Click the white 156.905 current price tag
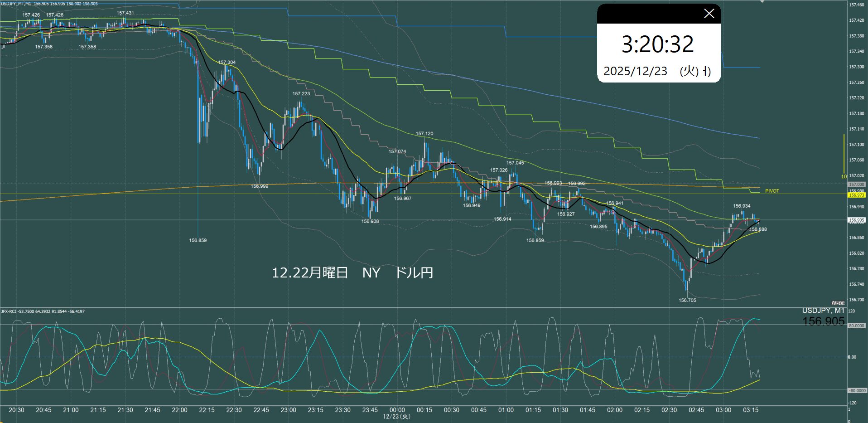 856,220
